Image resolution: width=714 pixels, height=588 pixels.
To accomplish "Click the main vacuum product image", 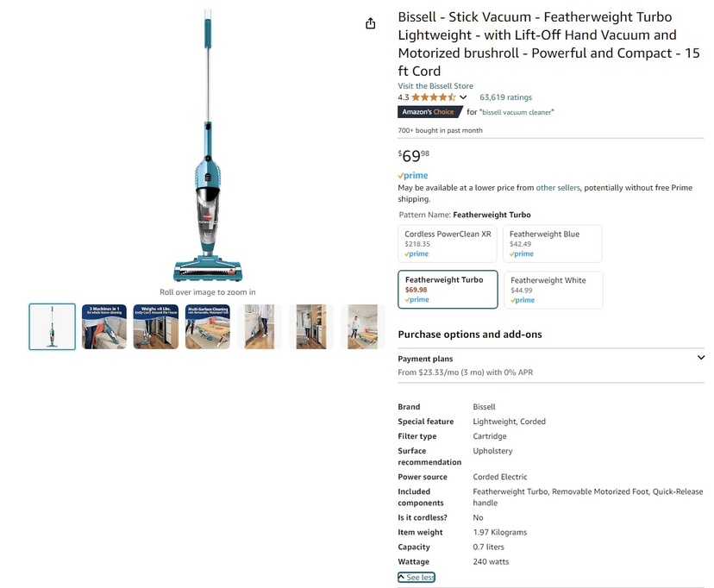I will 208,146.
